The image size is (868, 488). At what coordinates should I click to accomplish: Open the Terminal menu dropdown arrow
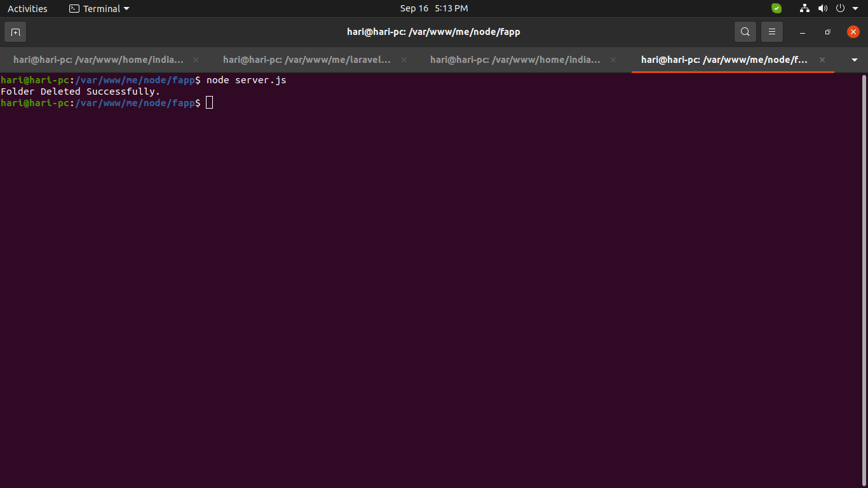(125, 8)
